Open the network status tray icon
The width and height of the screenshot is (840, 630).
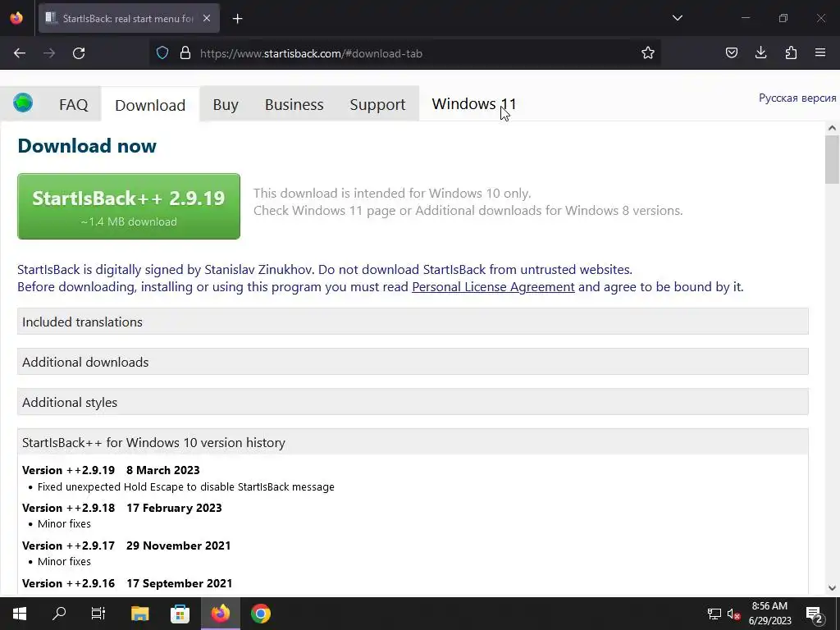[714, 614]
